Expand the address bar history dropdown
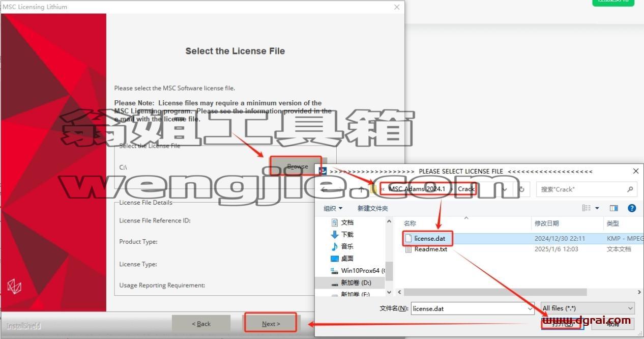 [x=505, y=189]
